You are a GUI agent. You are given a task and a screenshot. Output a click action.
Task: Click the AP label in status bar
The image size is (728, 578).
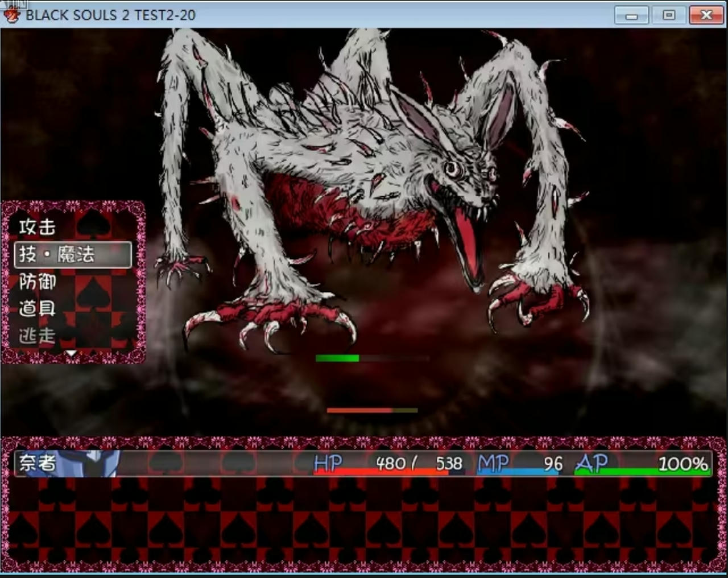(591, 464)
